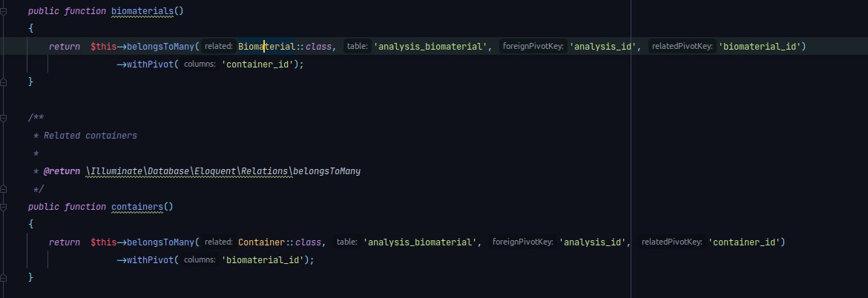Click the 'Related containers' comment text
This screenshot has height=298, width=868.
point(91,136)
